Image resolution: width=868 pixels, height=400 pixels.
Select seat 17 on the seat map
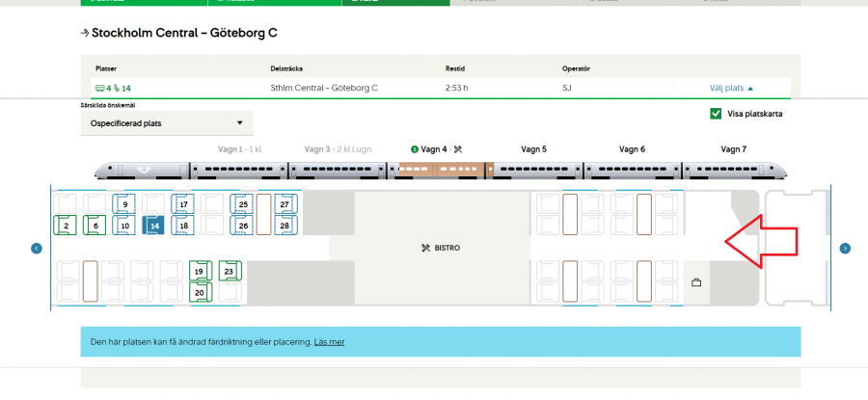point(183,204)
